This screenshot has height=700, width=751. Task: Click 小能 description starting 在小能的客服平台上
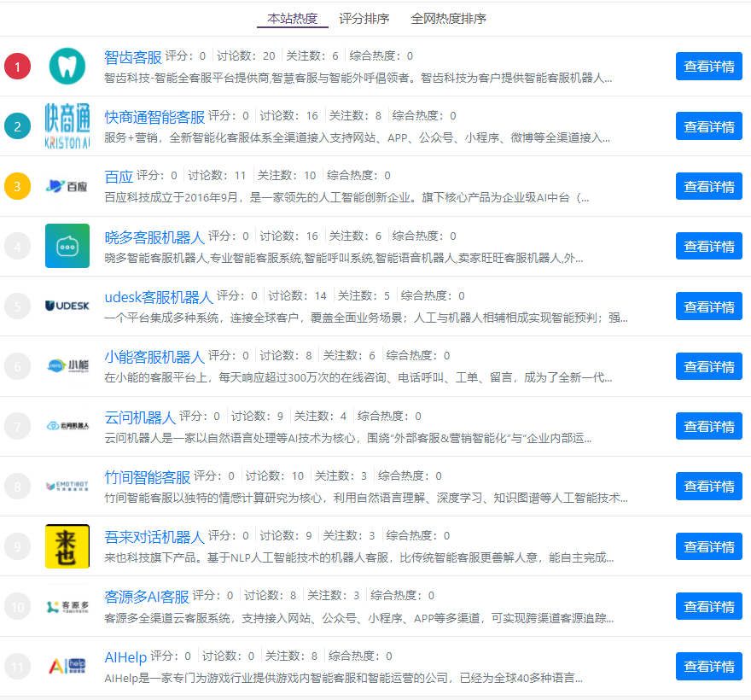[358, 378]
